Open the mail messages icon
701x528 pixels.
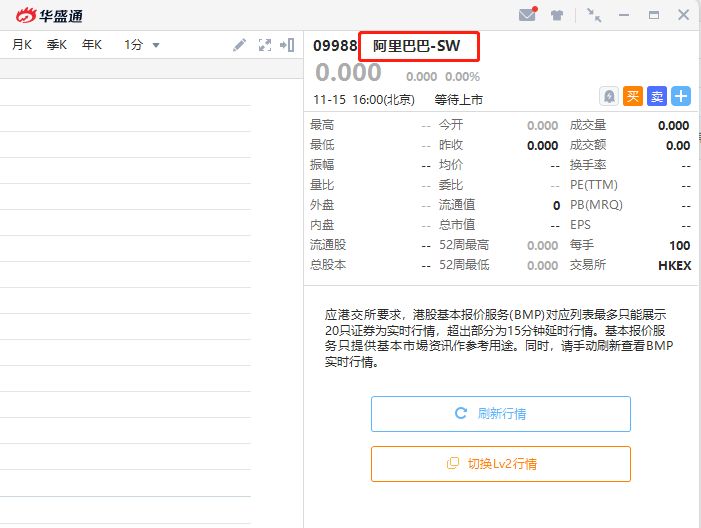click(x=528, y=14)
